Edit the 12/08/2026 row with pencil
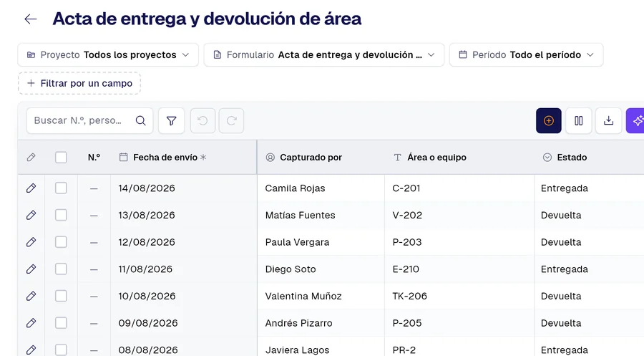The image size is (644, 356). (x=31, y=242)
